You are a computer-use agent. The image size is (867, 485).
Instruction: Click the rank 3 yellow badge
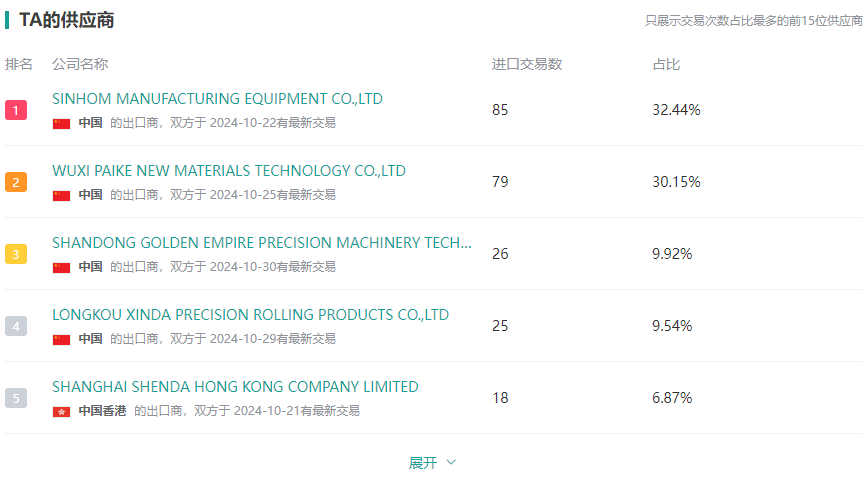[x=16, y=254]
